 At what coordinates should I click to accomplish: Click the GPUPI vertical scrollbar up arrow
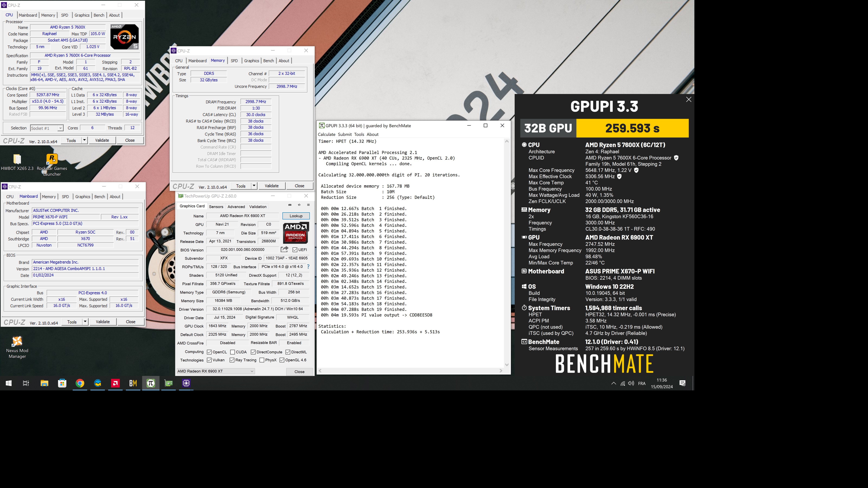click(507, 142)
